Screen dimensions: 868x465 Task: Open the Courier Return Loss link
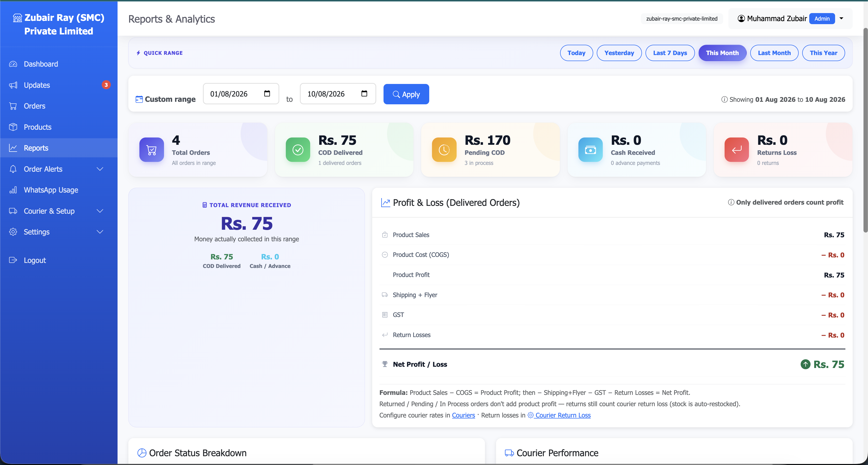point(559,415)
